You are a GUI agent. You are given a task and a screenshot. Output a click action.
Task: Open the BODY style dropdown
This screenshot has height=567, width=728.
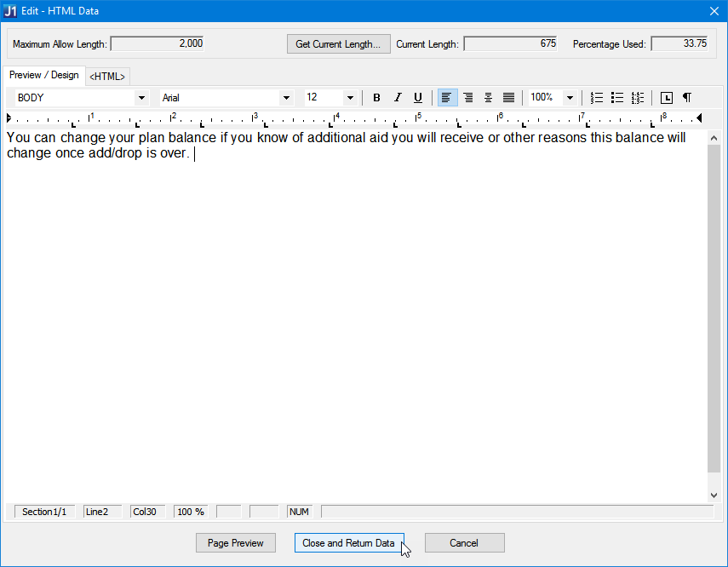pyautogui.click(x=141, y=98)
